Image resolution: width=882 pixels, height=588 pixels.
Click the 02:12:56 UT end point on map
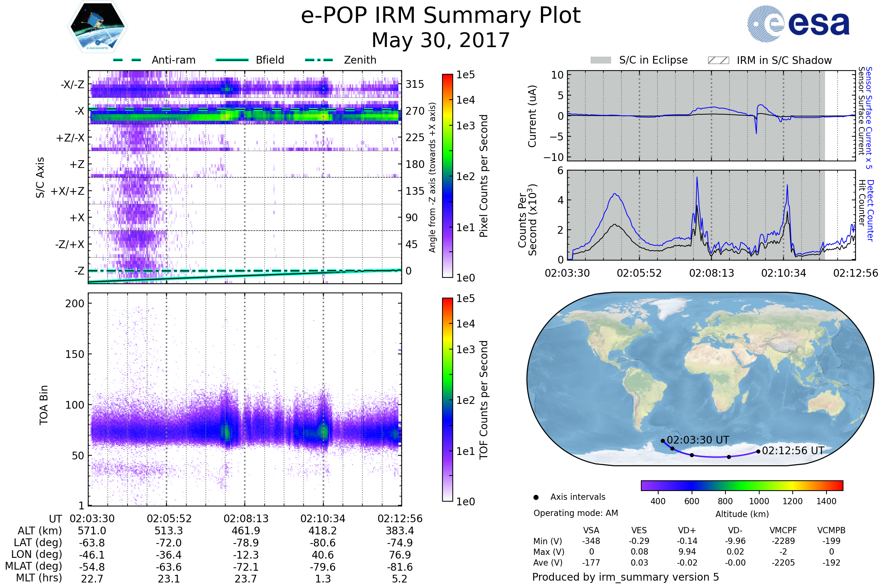pyautogui.click(x=758, y=452)
